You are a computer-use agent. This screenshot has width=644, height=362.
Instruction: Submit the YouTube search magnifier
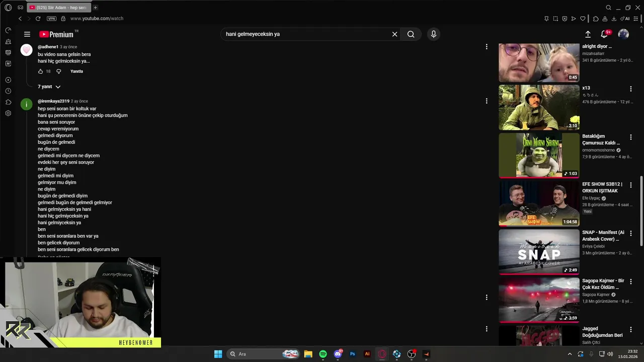pos(411,34)
